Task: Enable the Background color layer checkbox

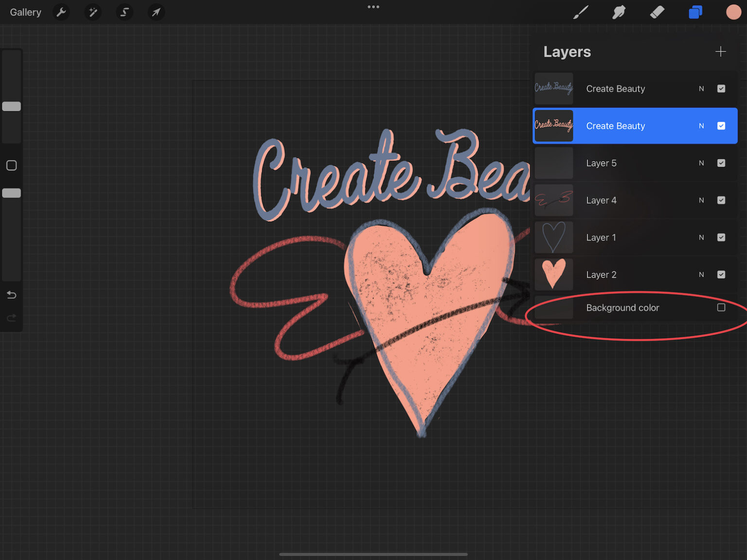Action: [721, 307]
